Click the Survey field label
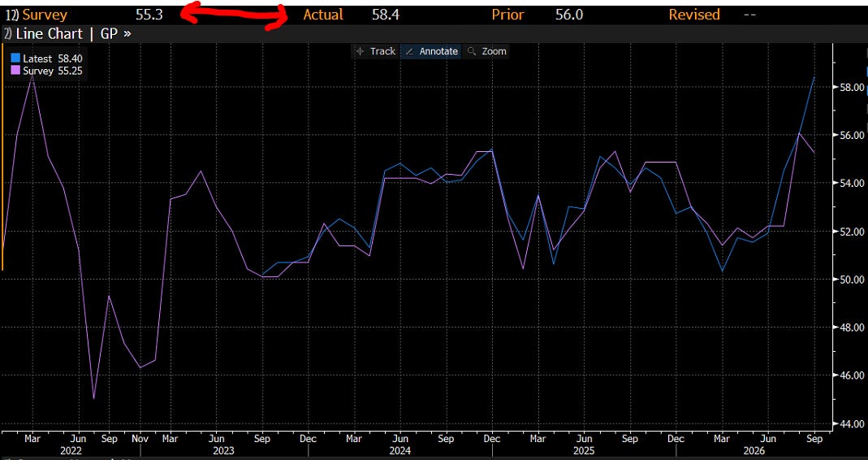868x460 pixels. [45, 15]
